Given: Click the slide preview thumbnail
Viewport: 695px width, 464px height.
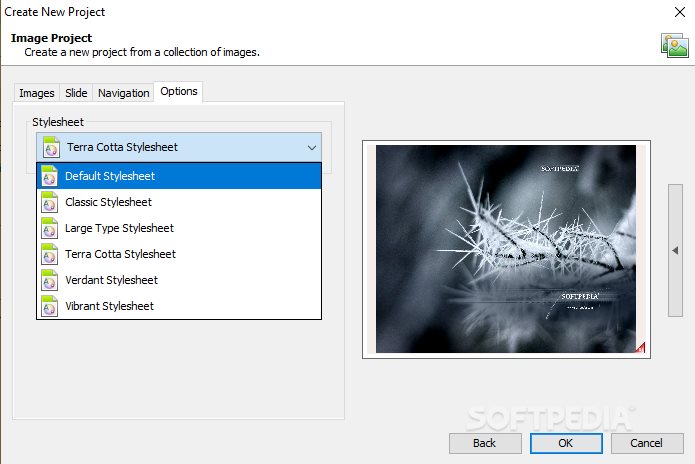Looking at the screenshot, I should click(x=506, y=249).
